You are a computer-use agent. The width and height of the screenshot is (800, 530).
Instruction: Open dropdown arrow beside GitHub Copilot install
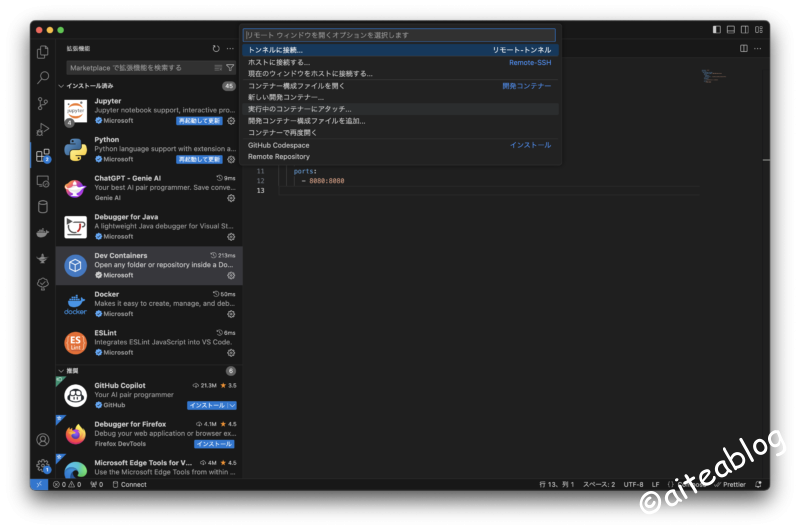pos(232,405)
